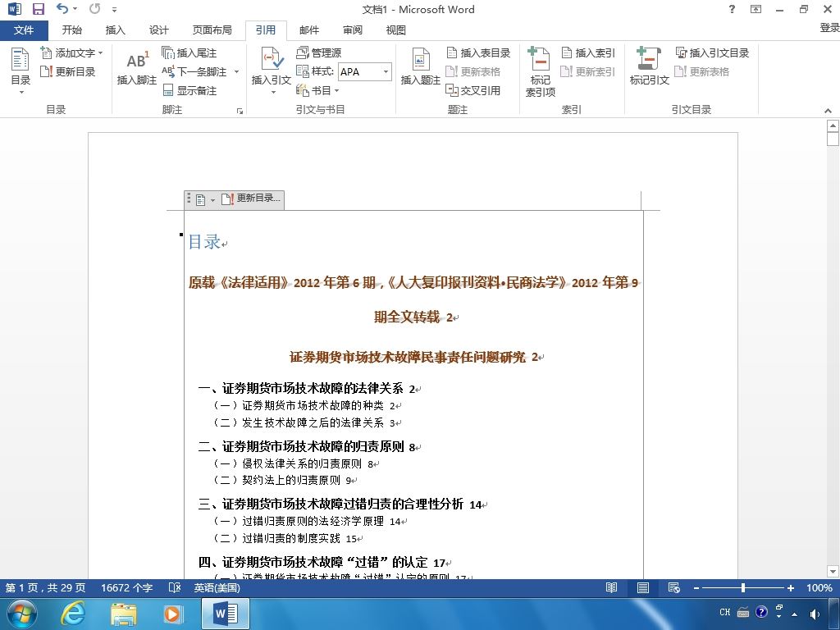
Task: Switch to the 邮件 ribbon tab
Action: coord(309,30)
